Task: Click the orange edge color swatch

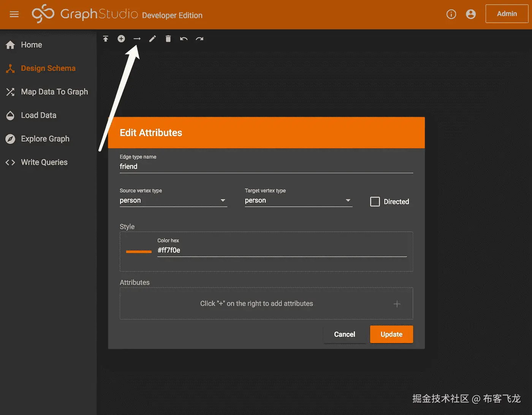Action: (x=139, y=251)
